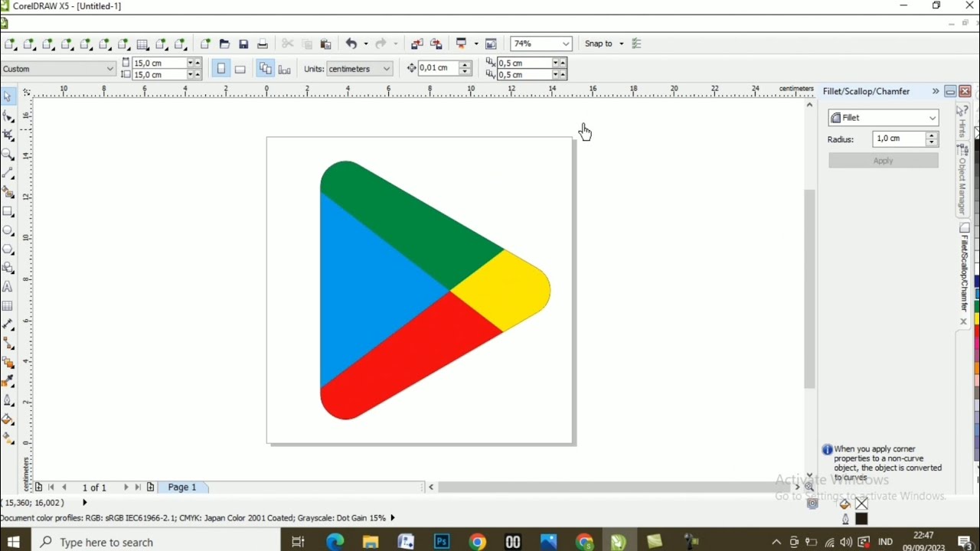This screenshot has width=980, height=551.
Task: Expand the undo history arrow
Action: [x=365, y=44]
